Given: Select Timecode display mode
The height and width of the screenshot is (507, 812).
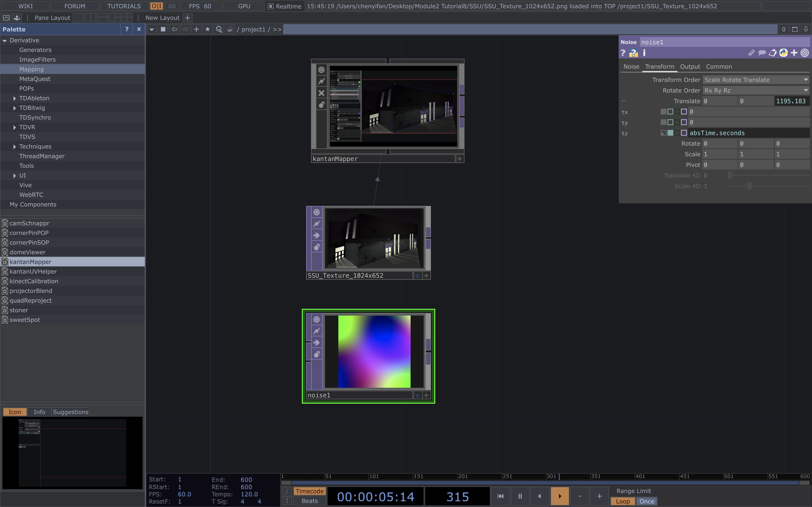Looking at the screenshot, I should pos(309,491).
